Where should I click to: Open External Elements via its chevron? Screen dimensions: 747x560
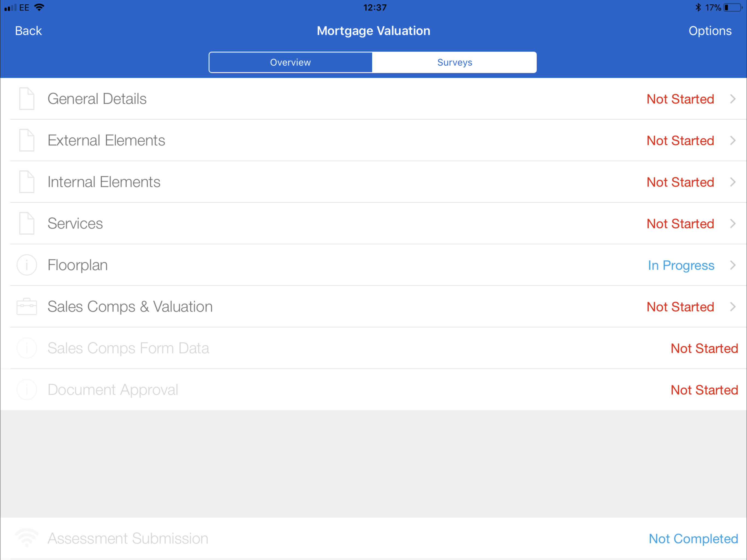733,141
